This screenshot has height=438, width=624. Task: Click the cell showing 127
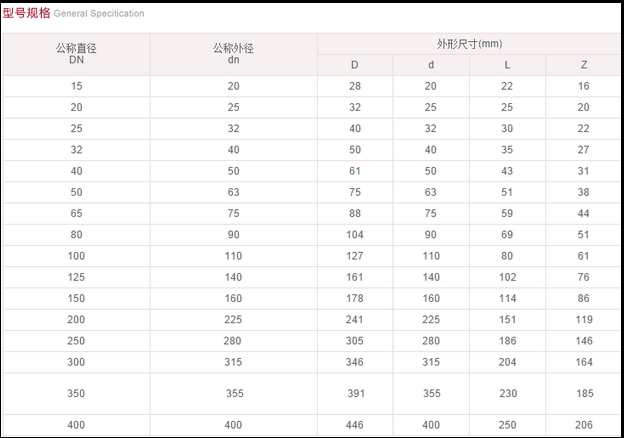click(x=355, y=256)
